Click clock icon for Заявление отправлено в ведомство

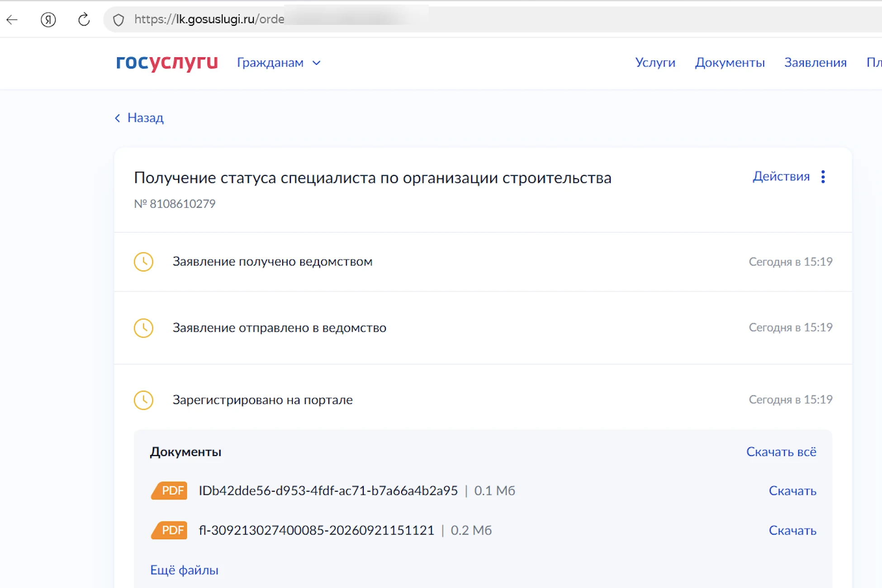(143, 328)
